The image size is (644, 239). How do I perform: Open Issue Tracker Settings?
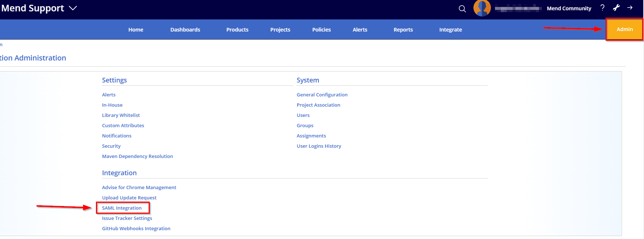(x=127, y=218)
